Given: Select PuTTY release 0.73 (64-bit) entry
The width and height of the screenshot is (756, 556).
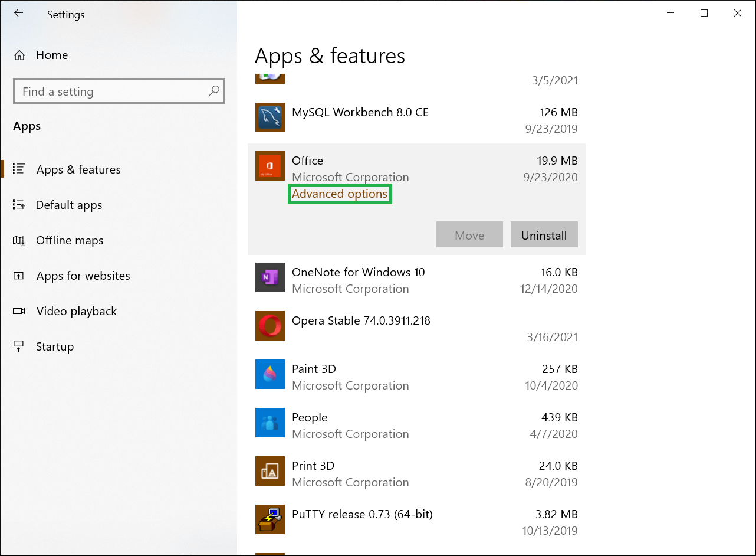Looking at the screenshot, I should (416, 522).
